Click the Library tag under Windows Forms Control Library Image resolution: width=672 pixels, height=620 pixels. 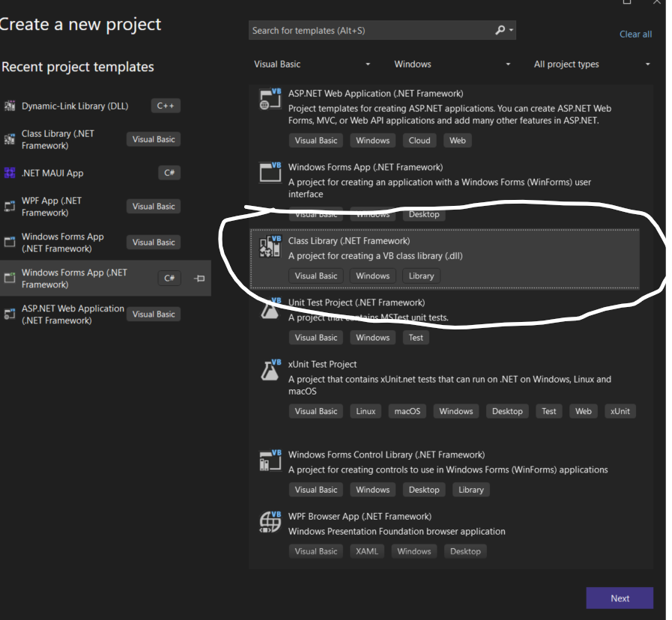click(471, 490)
